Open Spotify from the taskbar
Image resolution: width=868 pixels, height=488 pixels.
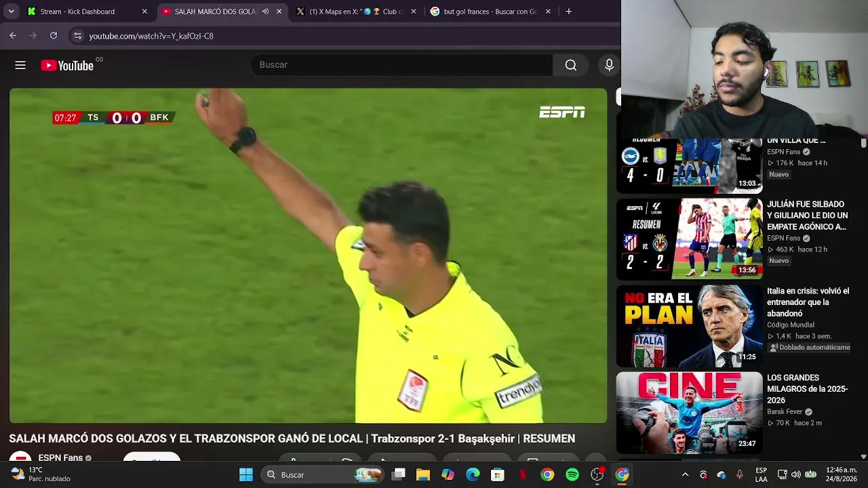pos(572,474)
